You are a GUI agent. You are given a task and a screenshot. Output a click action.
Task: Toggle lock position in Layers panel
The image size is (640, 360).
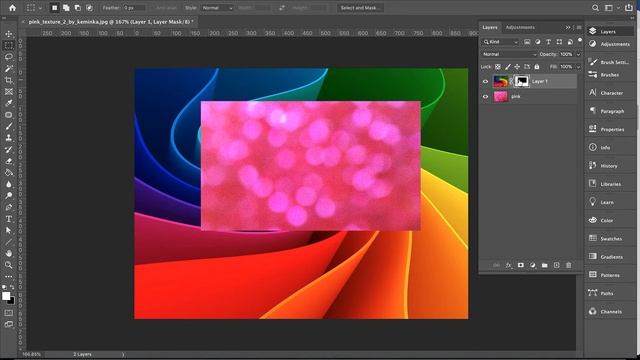517,67
